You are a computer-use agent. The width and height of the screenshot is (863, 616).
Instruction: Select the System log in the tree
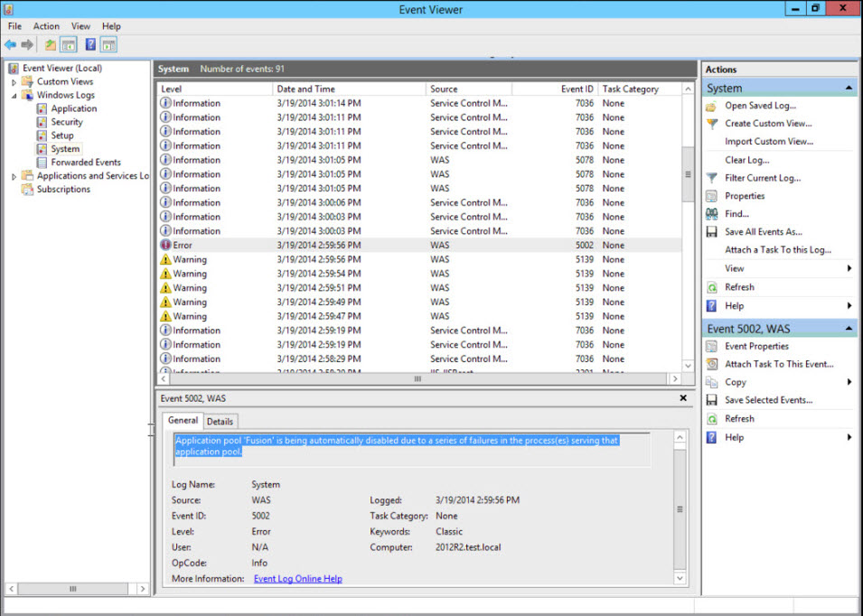(x=65, y=149)
